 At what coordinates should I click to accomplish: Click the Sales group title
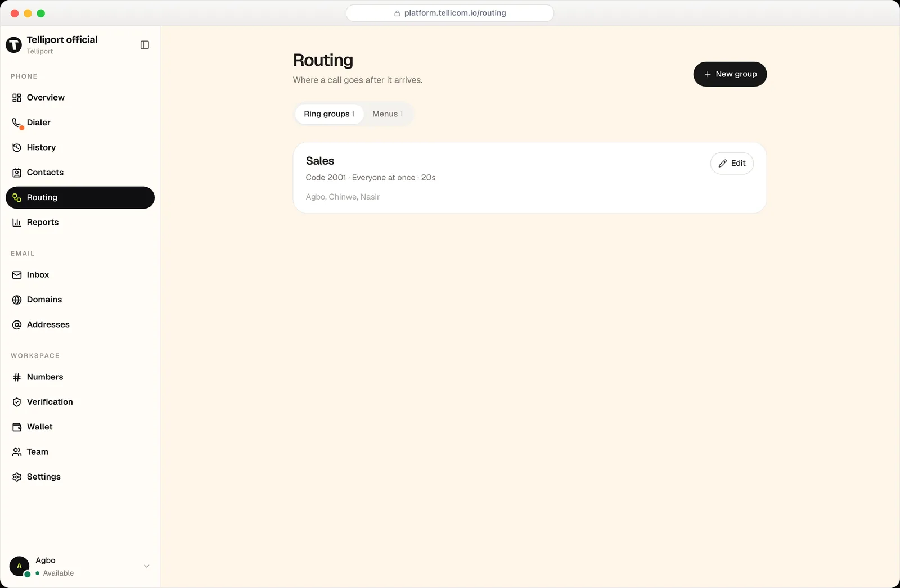(320, 161)
